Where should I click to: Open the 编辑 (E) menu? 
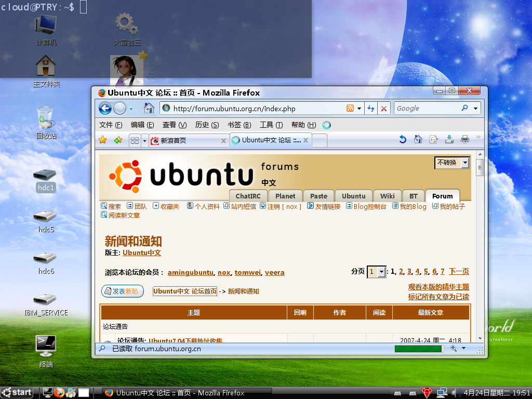142,125
